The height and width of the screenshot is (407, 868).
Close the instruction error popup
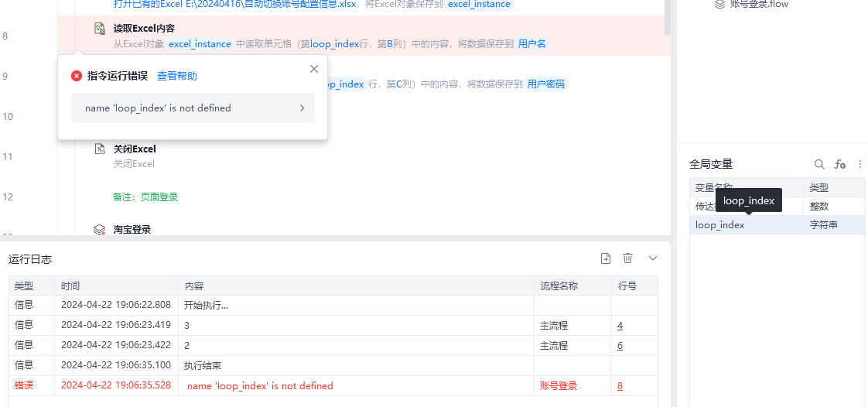point(314,69)
